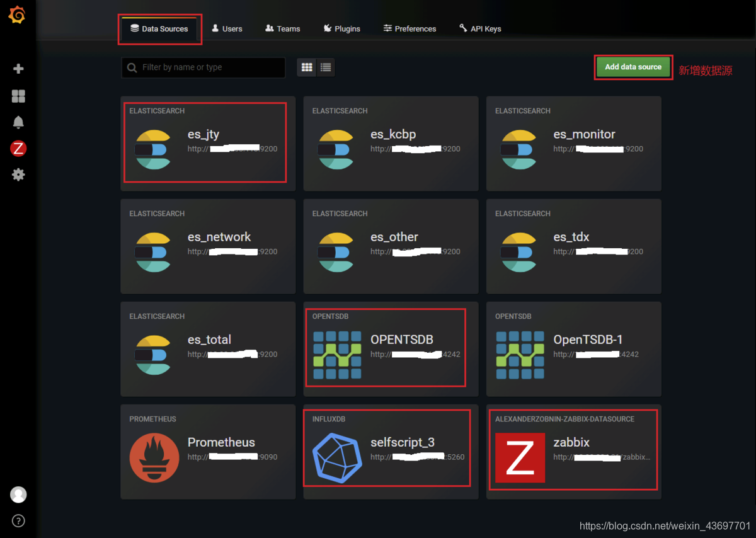Click the es_network Elasticsearch logo
The image size is (756, 538).
click(152, 253)
